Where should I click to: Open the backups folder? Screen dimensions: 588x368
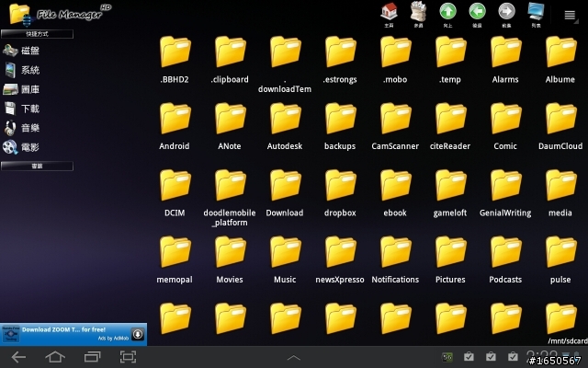pyautogui.click(x=340, y=126)
